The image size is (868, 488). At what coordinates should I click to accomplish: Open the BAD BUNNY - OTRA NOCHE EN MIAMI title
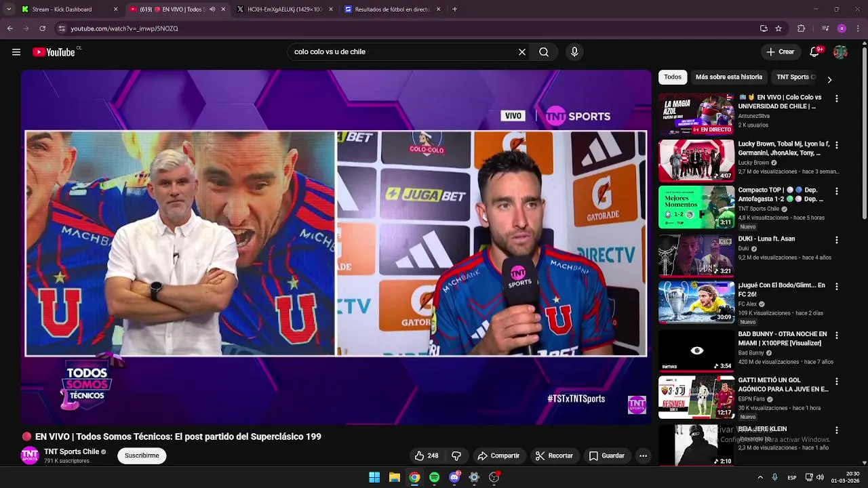point(783,339)
